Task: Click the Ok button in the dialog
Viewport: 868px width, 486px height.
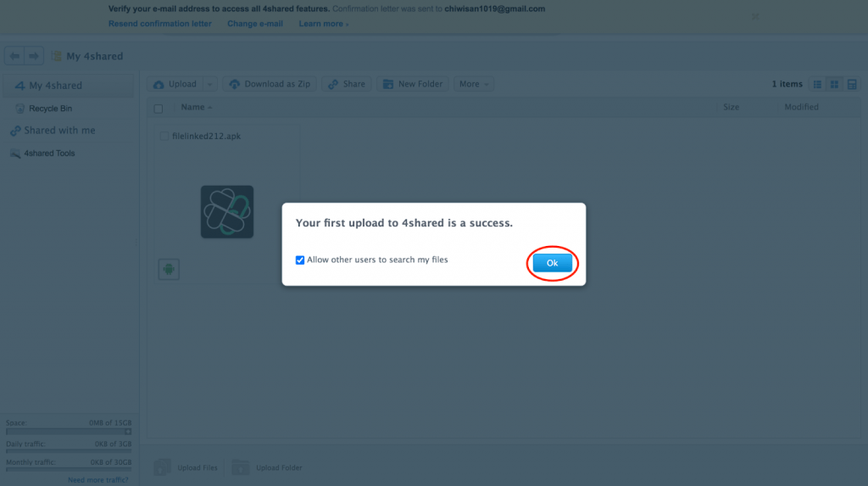Action: [552, 263]
